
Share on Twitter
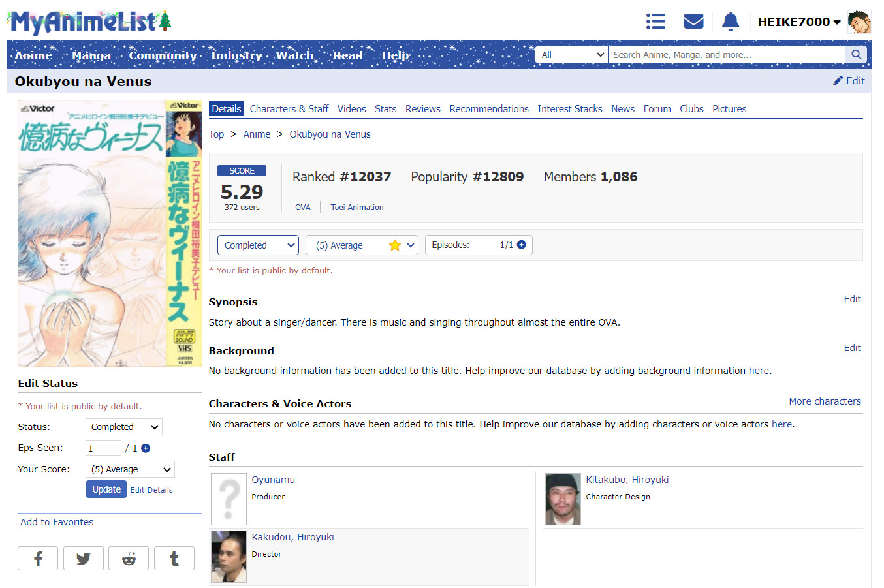tap(84, 559)
